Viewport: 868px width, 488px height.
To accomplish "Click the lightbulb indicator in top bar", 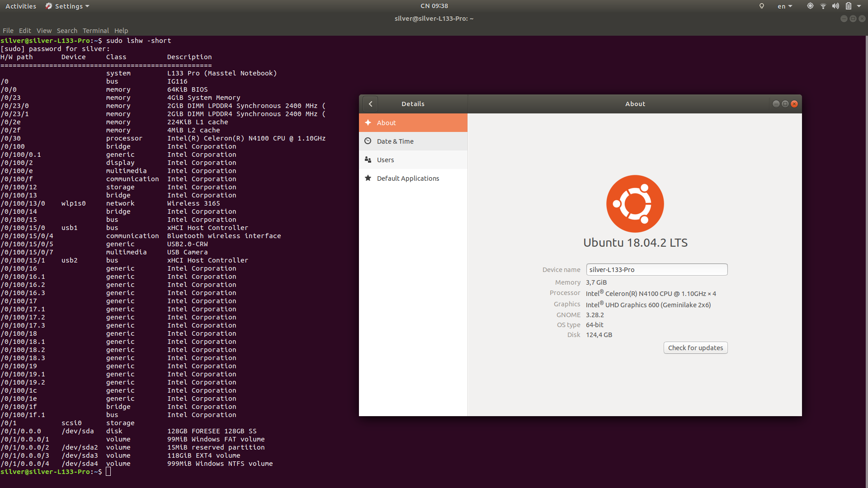I will tap(762, 6).
